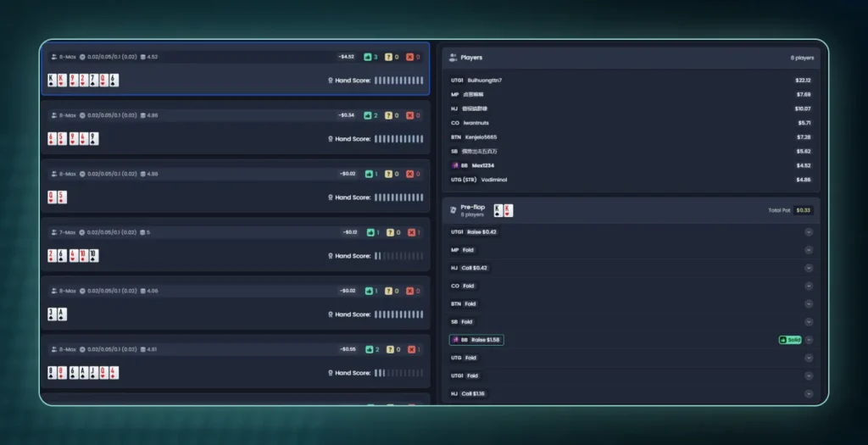Click yellow question-mark icon in the -$0.12 hand
The image size is (868, 445).
390,232
